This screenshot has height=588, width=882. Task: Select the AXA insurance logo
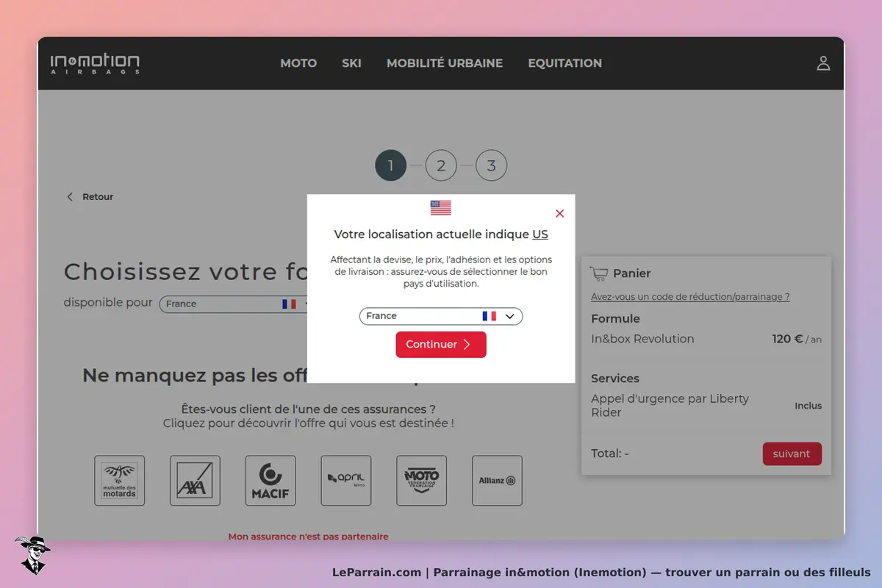[195, 481]
